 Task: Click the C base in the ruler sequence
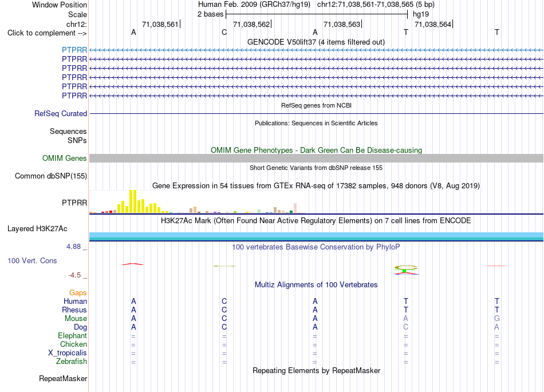224,32
